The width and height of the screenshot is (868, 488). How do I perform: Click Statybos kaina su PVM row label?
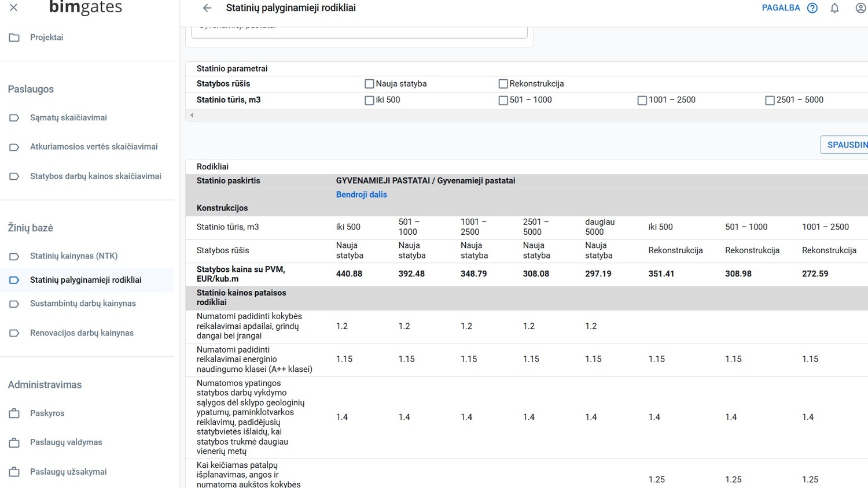click(241, 274)
